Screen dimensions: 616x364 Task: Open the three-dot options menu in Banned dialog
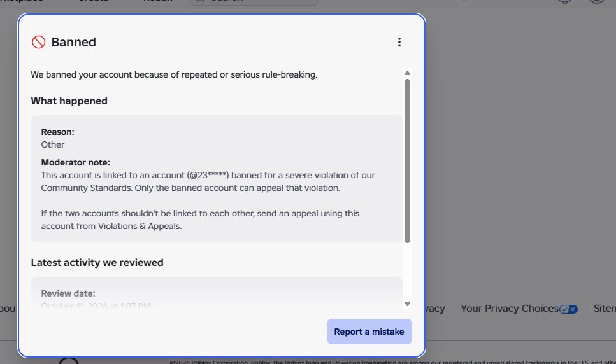tap(399, 42)
